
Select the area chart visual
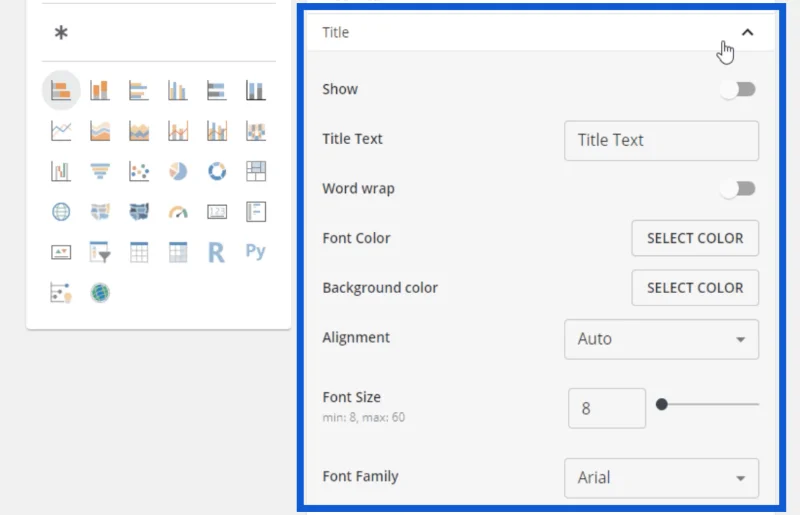tap(100, 131)
